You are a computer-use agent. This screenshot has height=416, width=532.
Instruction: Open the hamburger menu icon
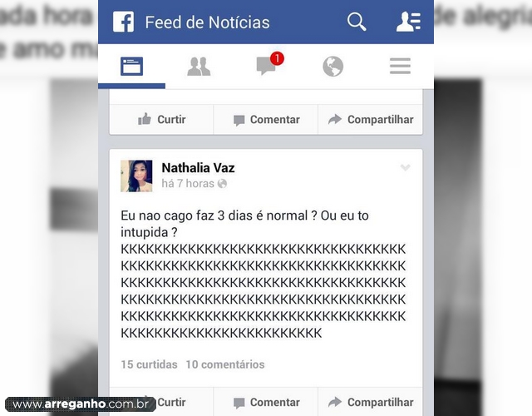click(x=400, y=66)
